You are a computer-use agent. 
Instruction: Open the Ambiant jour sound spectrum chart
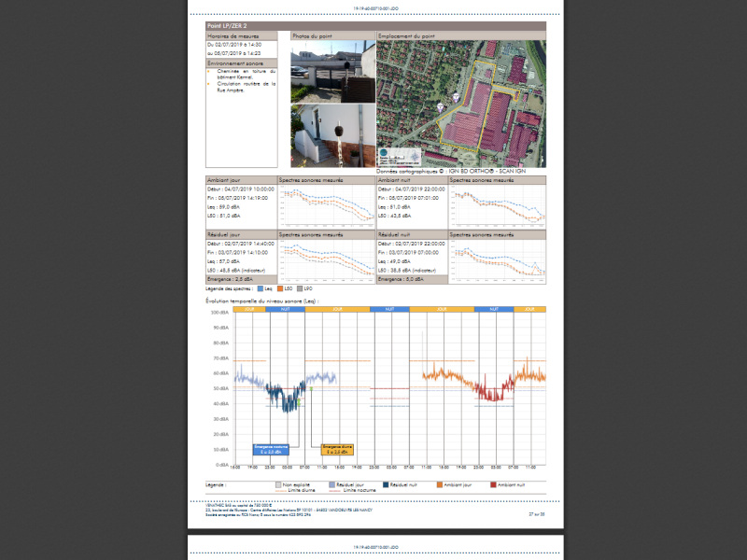tap(327, 206)
